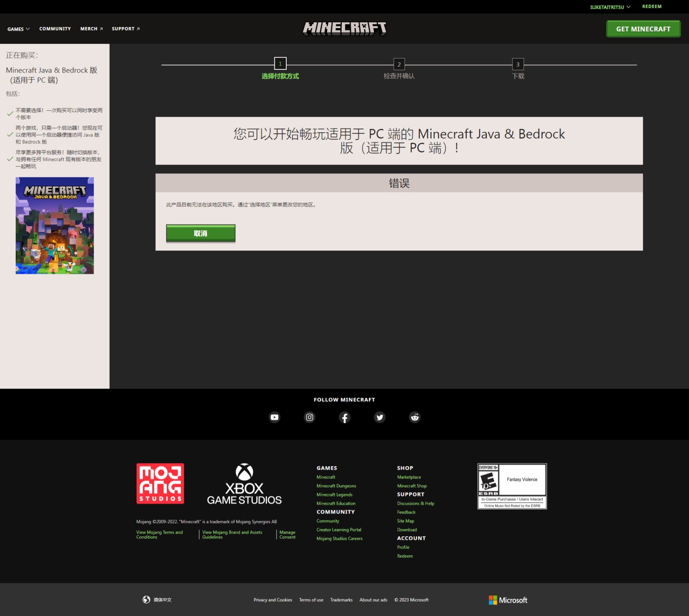Open the Mojang Studios Careers link
Image resolution: width=689 pixels, height=616 pixels.
(339, 539)
